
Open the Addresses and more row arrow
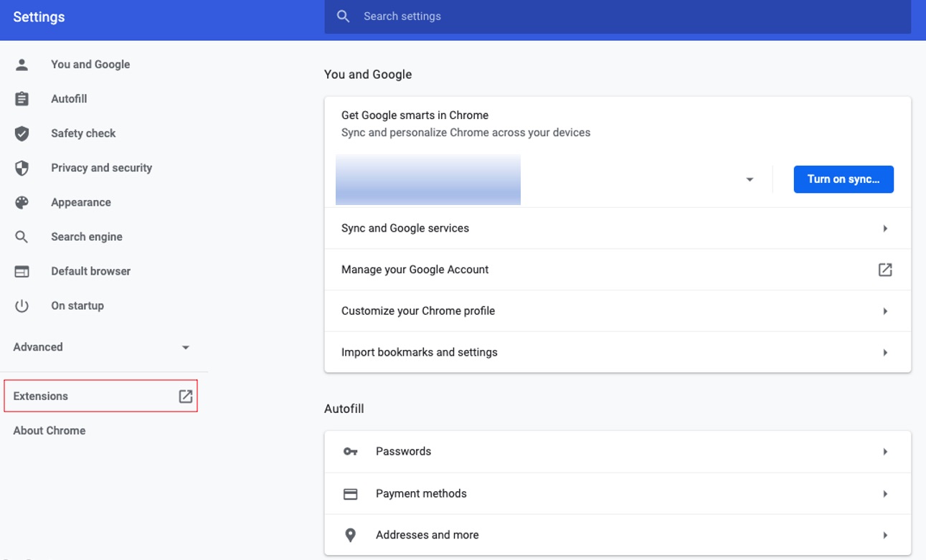885,535
